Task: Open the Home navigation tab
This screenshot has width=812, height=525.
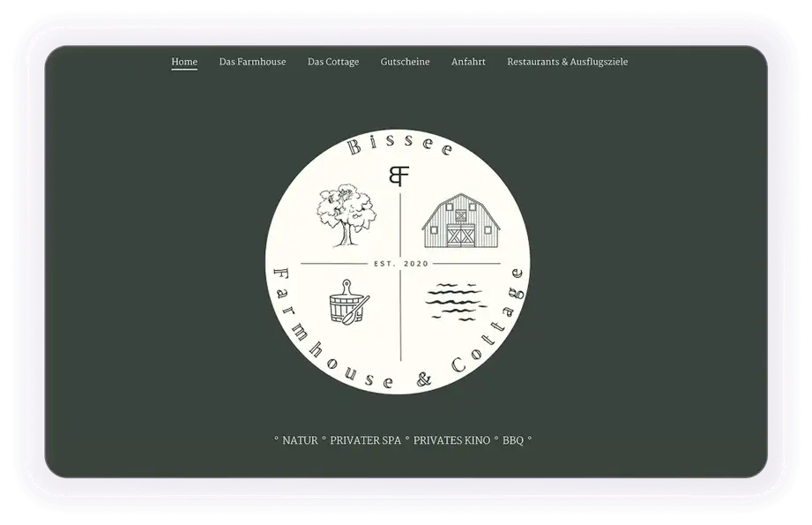Action: (x=184, y=62)
